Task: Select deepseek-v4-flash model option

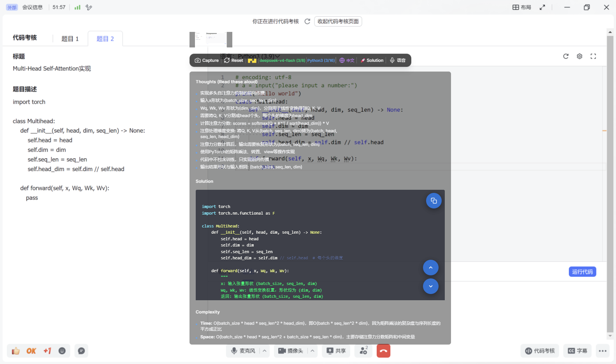Action: coord(282,60)
